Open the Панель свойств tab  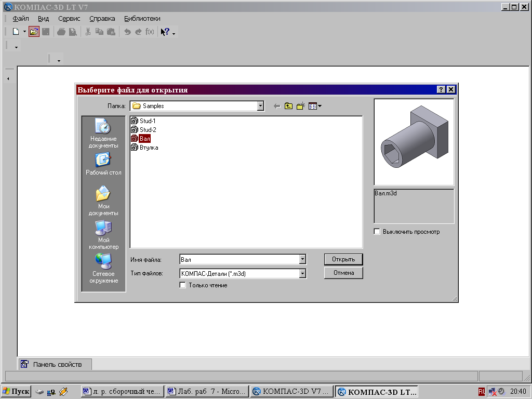click(55, 364)
